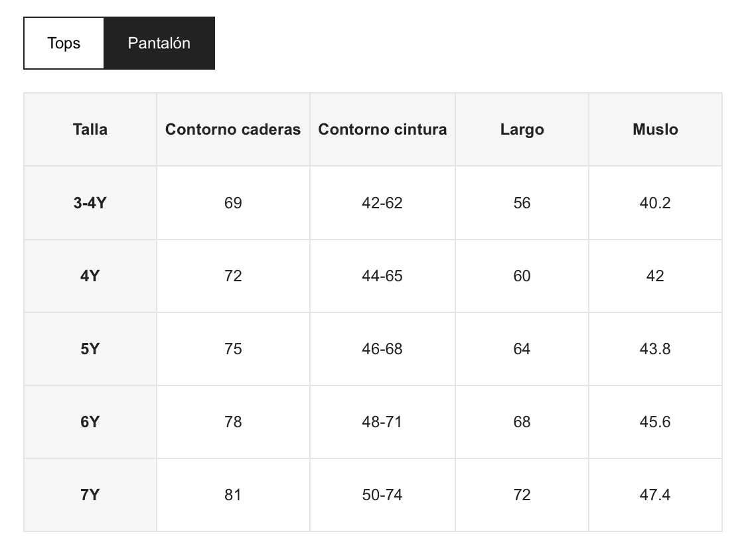This screenshot has width=756, height=542.
Task: Select the 4Y size row label
Action: point(90,276)
